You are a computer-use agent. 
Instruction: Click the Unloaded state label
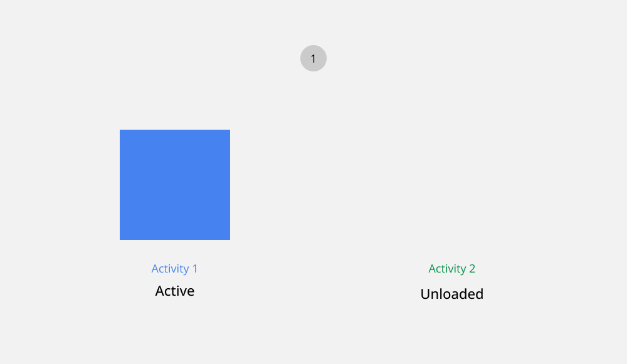(x=452, y=294)
